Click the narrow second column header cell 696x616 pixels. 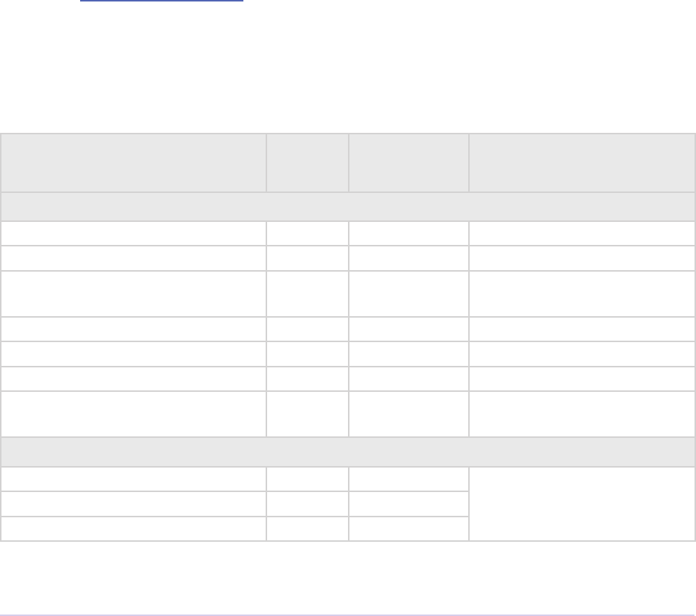coord(307,163)
